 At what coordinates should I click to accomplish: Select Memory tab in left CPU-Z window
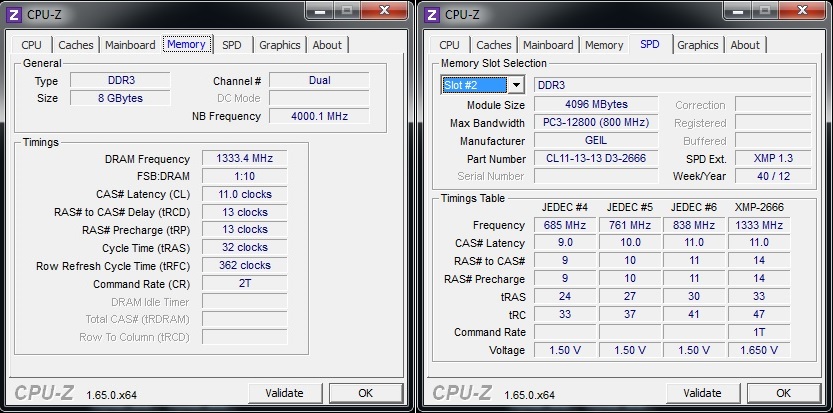click(x=186, y=44)
